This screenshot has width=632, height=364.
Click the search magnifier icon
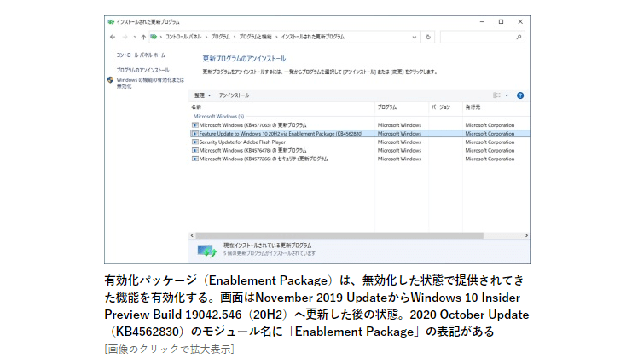[519, 37]
